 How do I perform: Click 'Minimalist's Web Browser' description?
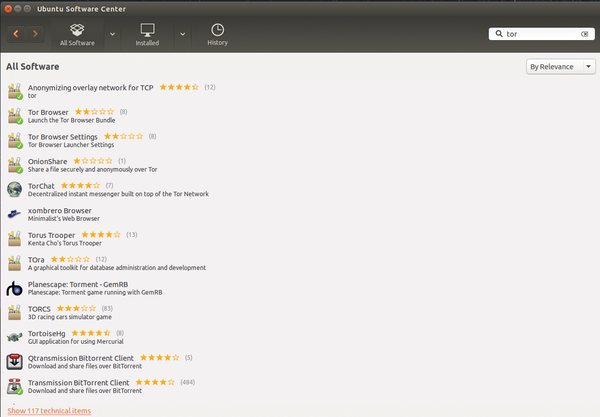click(64, 218)
